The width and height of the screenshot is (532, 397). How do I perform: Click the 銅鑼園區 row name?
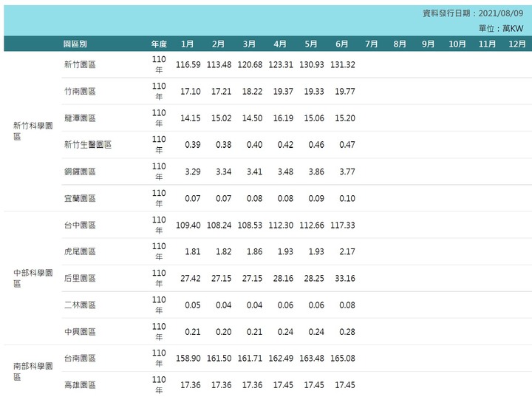[80, 172]
